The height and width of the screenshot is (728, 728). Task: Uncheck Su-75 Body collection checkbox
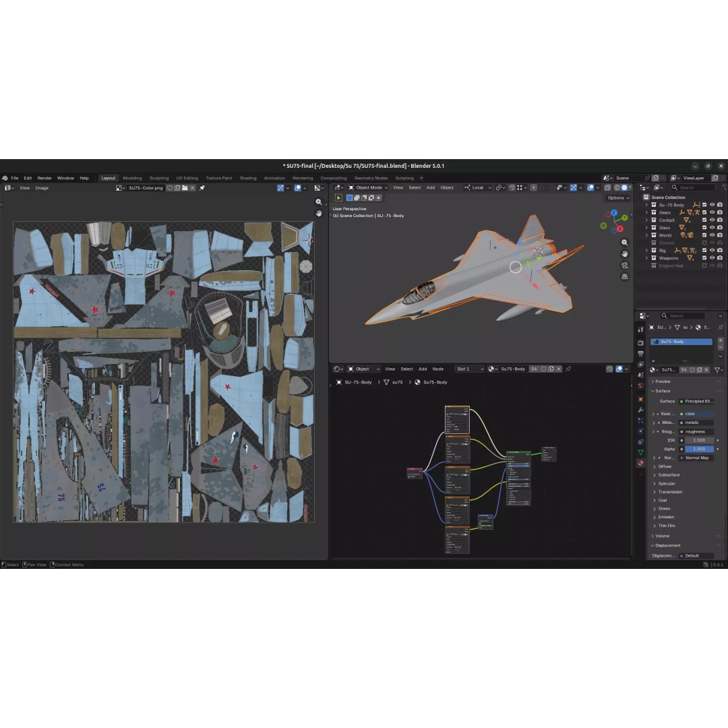point(704,205)
